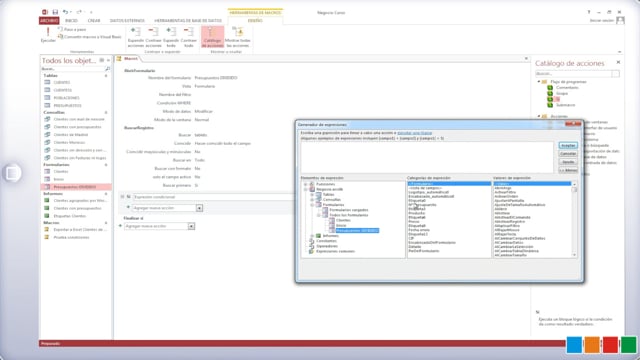The height and width of the screenshot is (360, 640).
Task: Select the DISEÑO ribbon tab
Action: [255, 20]
